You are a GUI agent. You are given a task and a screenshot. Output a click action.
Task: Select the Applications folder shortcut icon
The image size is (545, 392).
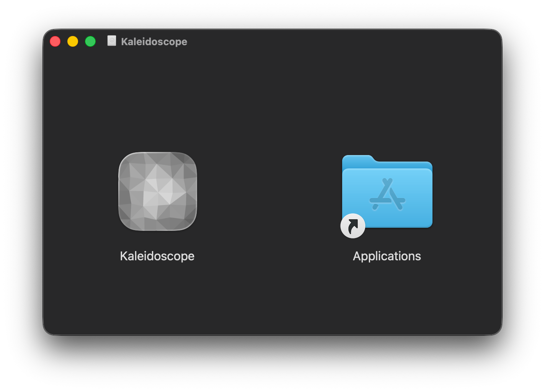click(x=387, y=196)
